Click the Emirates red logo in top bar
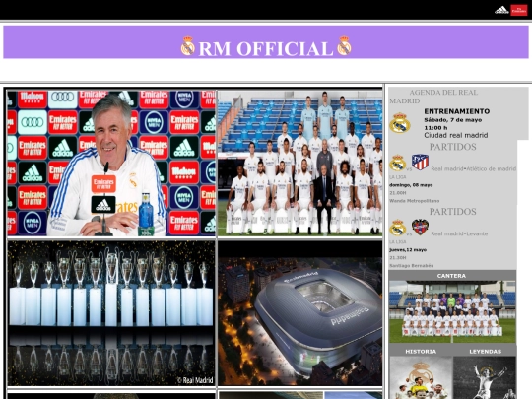The width and height of the screenshot is (532, 399). point(519,10)
